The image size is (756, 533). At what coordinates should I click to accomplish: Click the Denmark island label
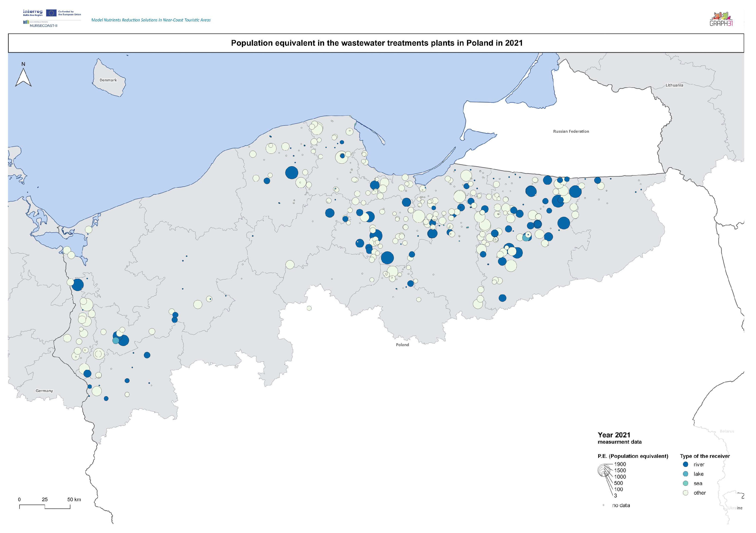[108, 80]
